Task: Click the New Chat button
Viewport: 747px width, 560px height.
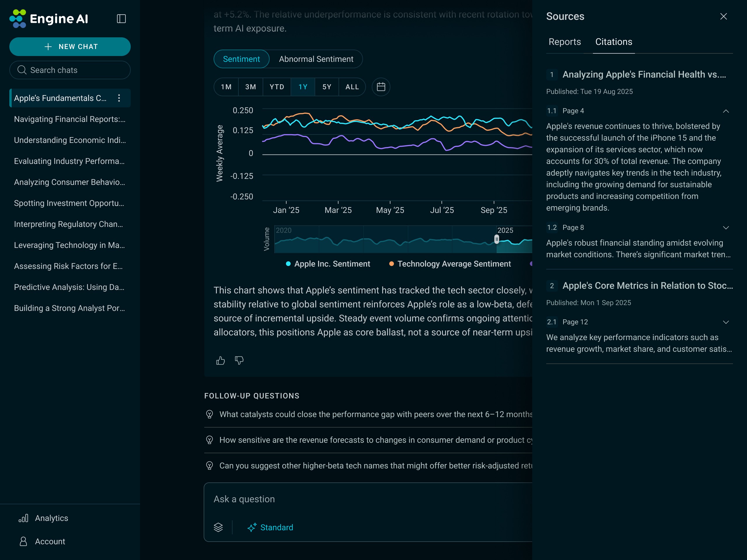Action: 70,47
